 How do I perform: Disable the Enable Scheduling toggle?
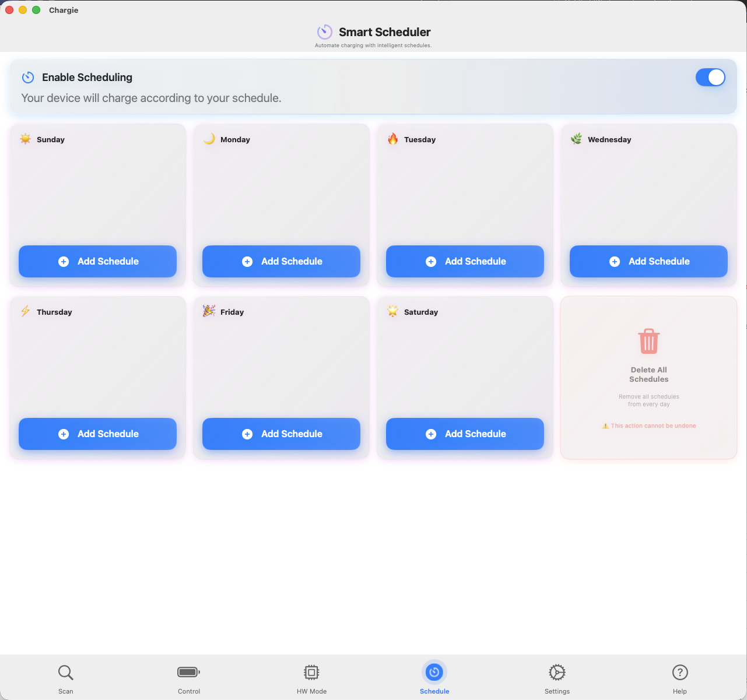coord(710,77)
